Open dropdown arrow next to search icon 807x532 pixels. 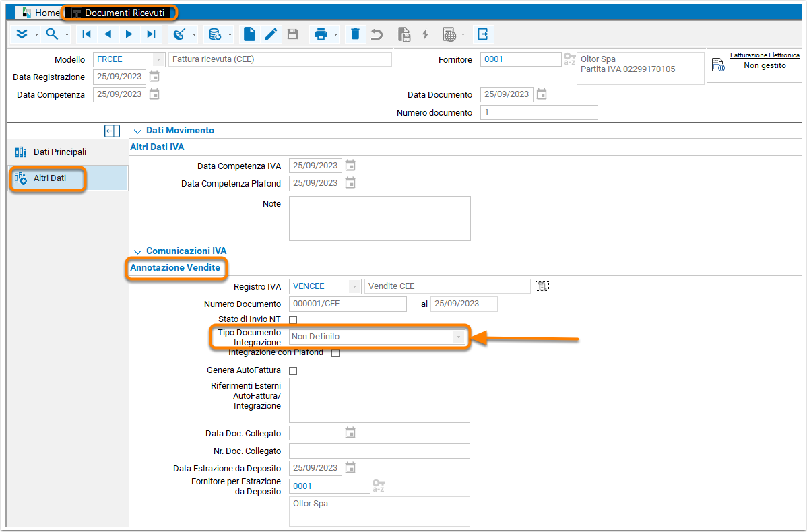pyautogui.click(x=67, y=35)
